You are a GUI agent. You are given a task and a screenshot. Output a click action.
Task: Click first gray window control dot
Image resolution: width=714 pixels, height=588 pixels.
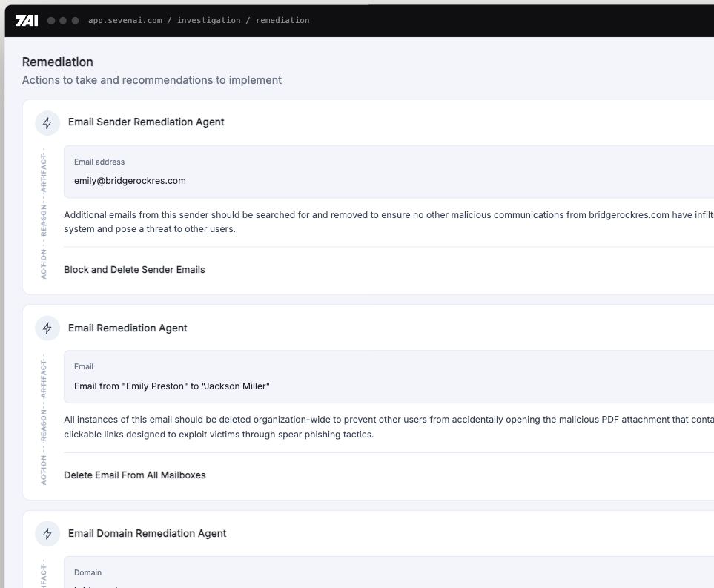pyautogui.click(x=51, y=21)
